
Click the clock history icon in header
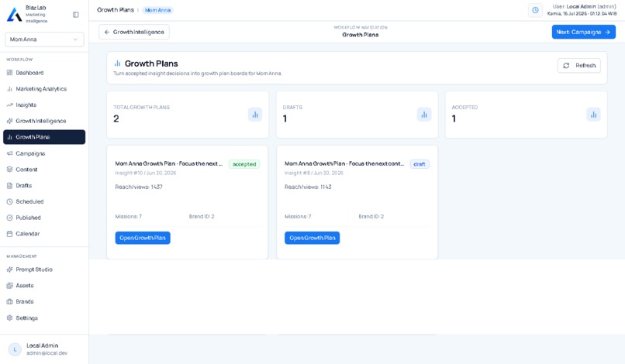tap(535, 10)
